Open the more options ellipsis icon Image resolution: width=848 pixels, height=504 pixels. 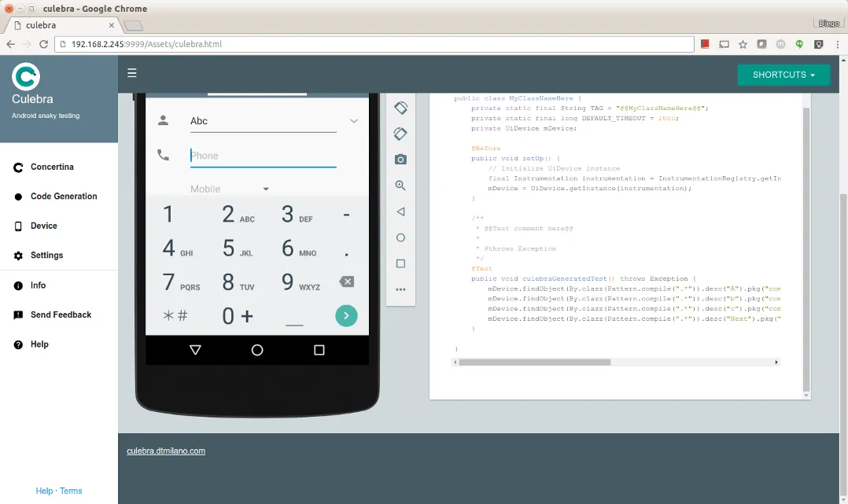(x=400, y=289)
